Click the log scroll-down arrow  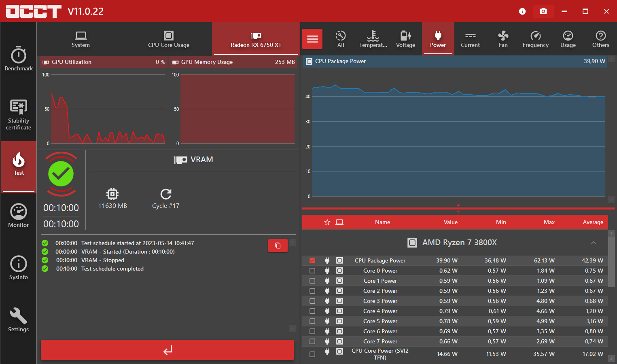click(x=292, y=328)
